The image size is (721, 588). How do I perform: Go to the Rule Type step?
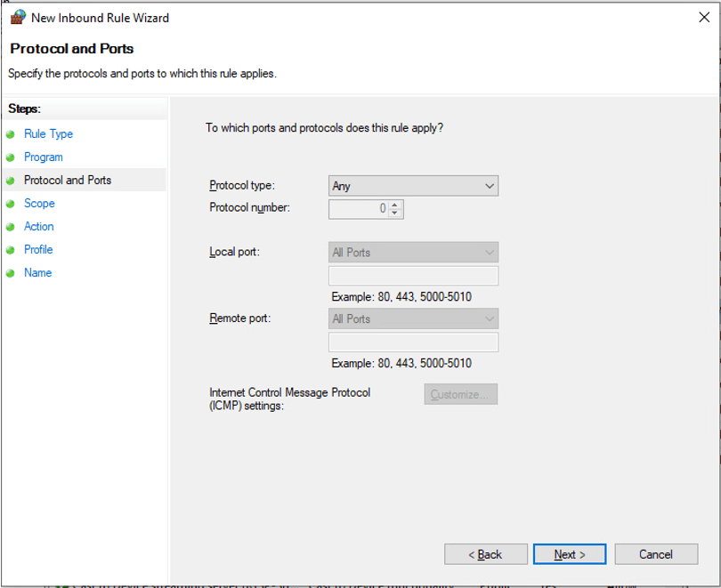48,133
